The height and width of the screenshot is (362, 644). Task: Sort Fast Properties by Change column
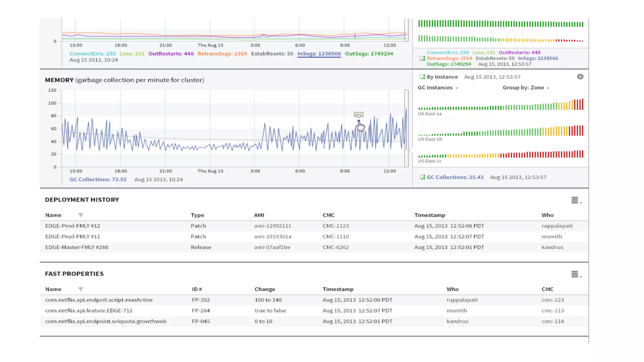tap(264, 289)
